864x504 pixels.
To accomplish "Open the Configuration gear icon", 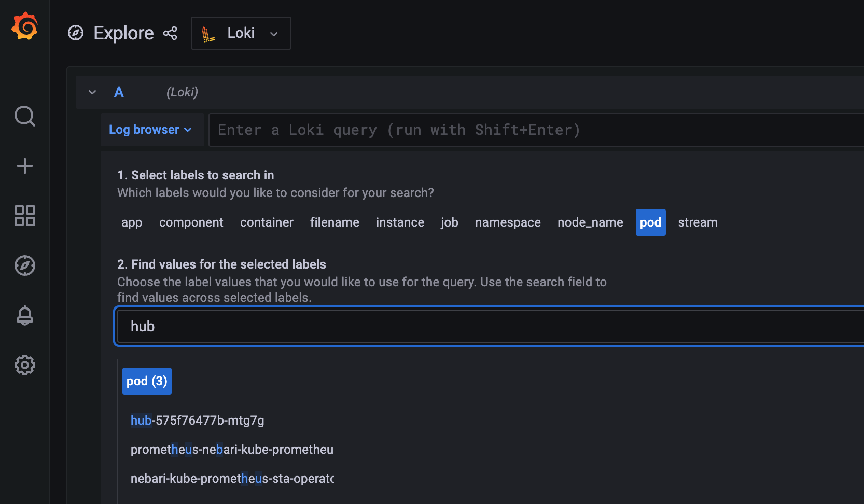I will tap(24, 365).
